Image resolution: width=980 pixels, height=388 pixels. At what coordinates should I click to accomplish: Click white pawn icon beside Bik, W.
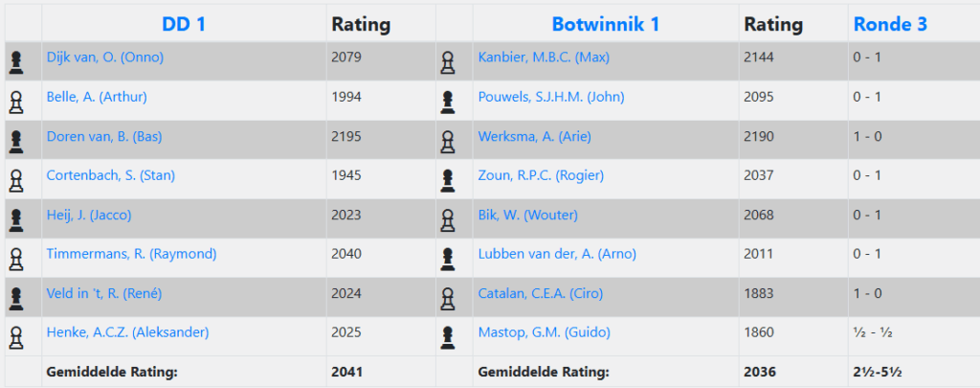447,220
